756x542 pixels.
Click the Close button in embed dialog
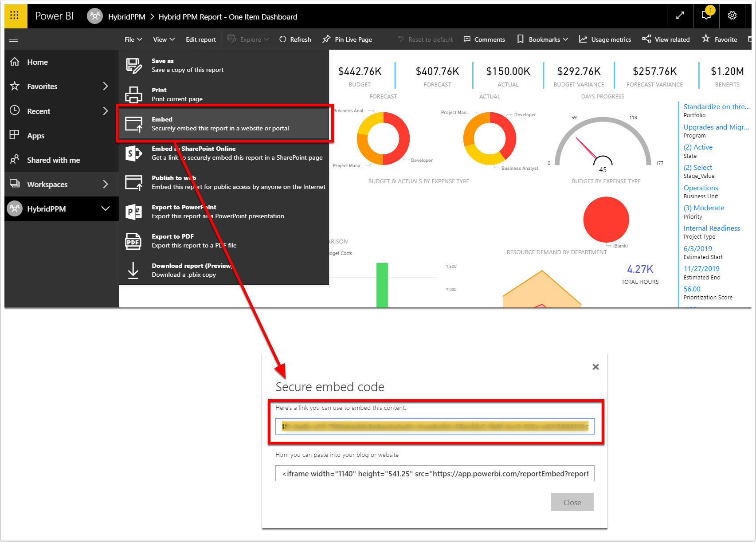click(x=572, y=502)
